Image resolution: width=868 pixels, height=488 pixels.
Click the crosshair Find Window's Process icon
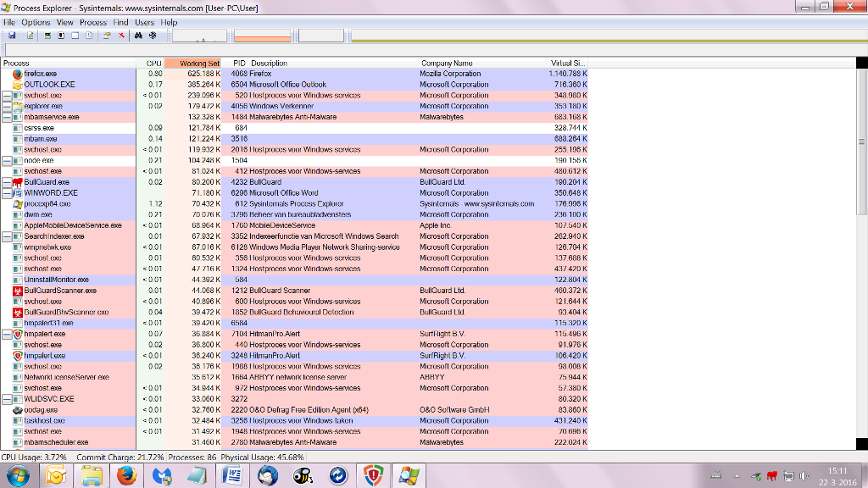click(x=153, y=36)
